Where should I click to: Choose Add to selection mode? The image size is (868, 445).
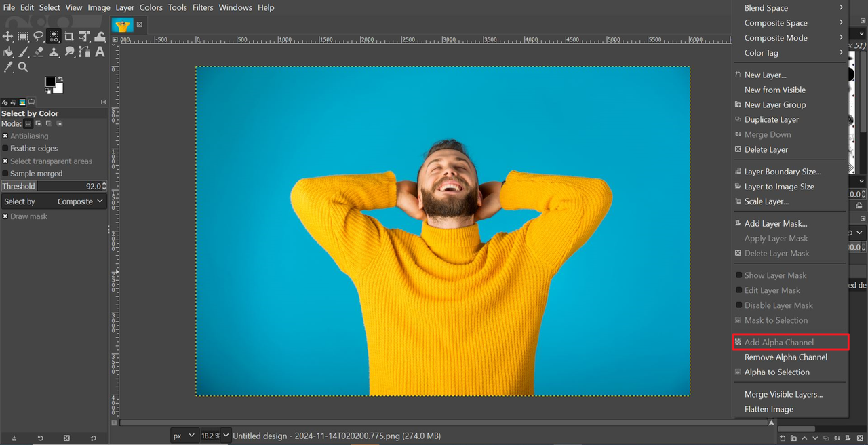[39, 123]
